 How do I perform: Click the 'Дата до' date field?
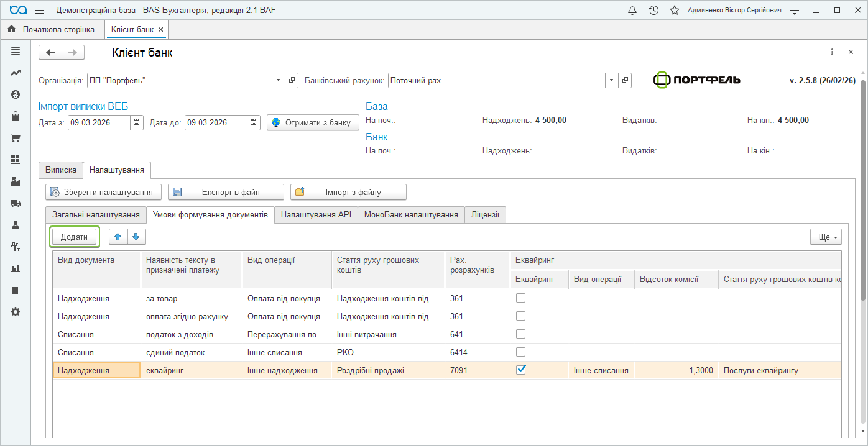(x=215, y=122)
